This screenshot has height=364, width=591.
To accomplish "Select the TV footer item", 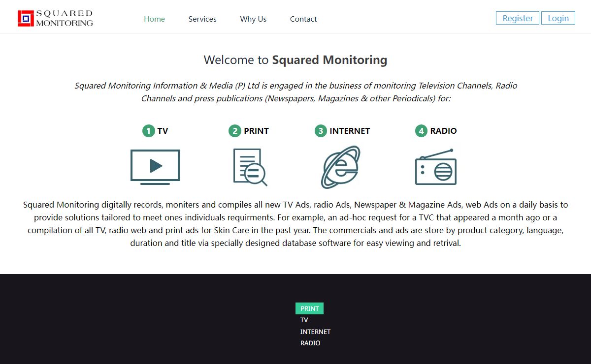I will [304, 320].
